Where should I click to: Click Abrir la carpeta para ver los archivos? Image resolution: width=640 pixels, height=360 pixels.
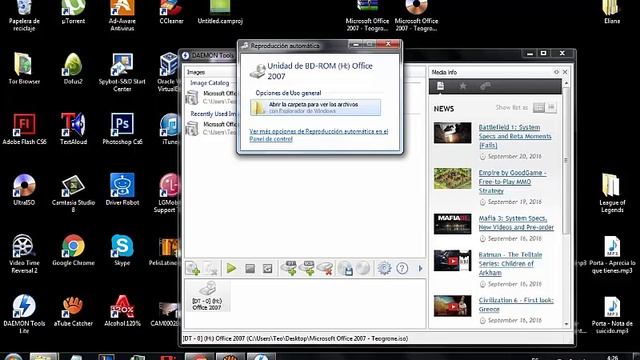tap(316, 107)
